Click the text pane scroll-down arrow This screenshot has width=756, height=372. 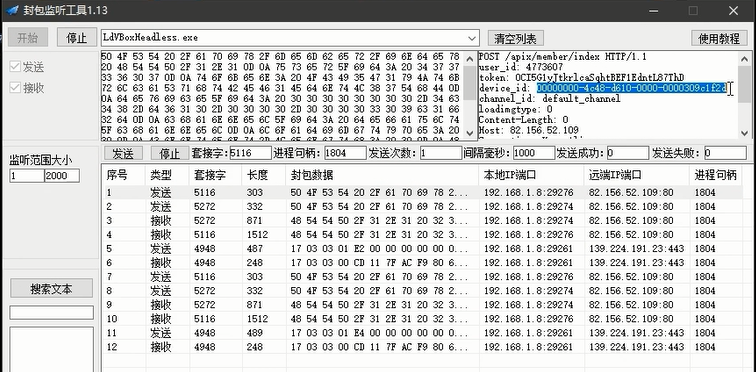click(745, 132)
